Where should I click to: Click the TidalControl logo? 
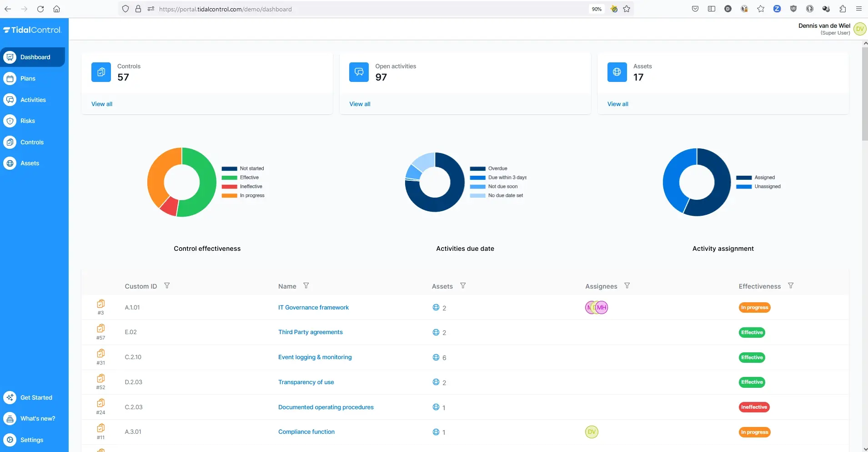coord(32,30)
